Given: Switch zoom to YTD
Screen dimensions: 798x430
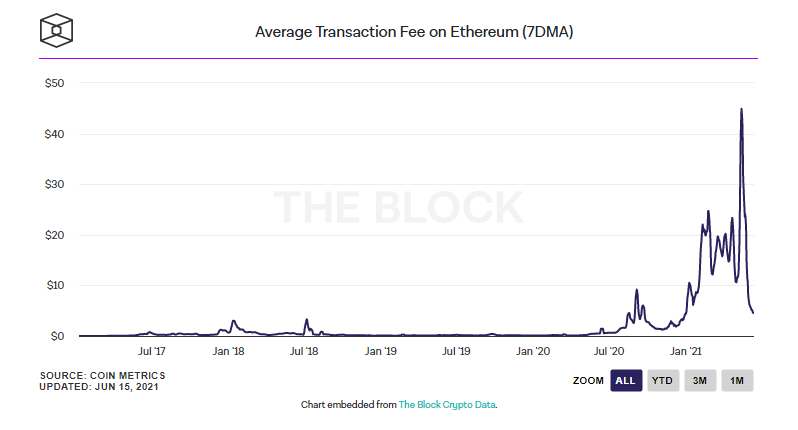Looking at the screenshot, I should click(662, 380).
